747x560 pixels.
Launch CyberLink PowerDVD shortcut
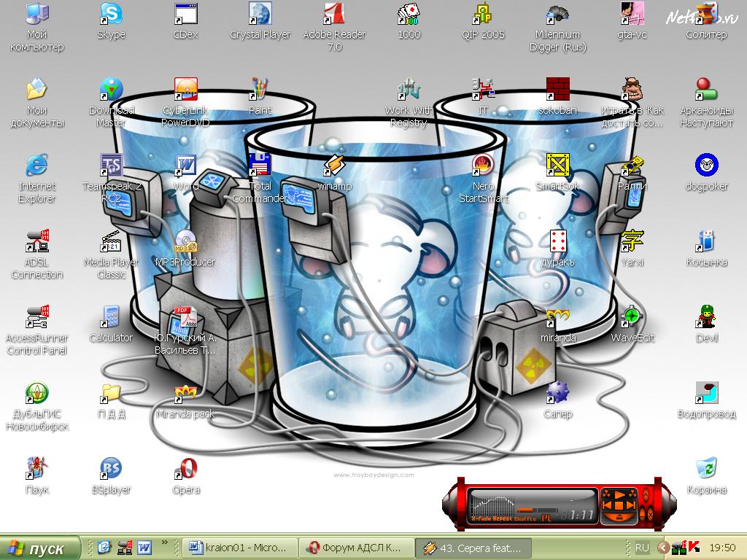(x=185, y=90)
